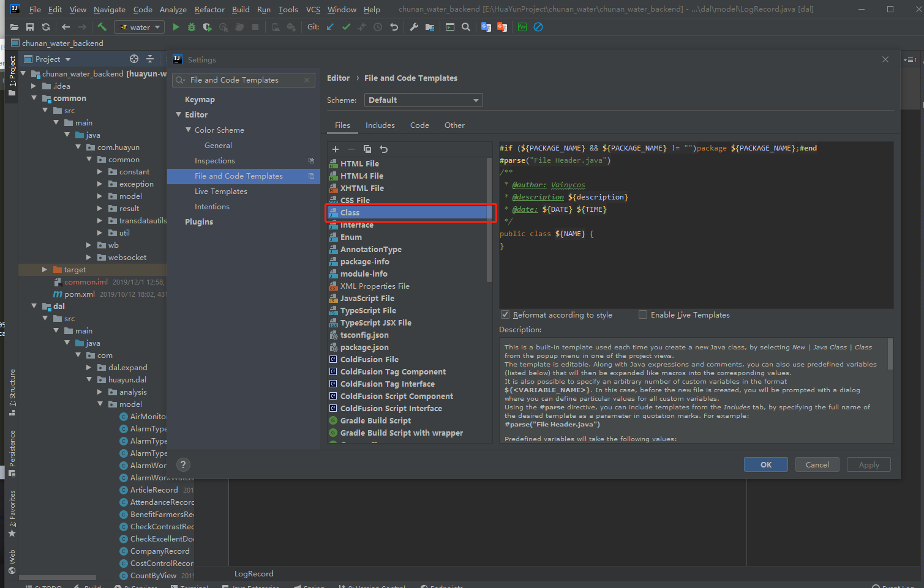924x588 pixels.
Task: Navigate back with the left arrow icon
Action: click(66, 27)
